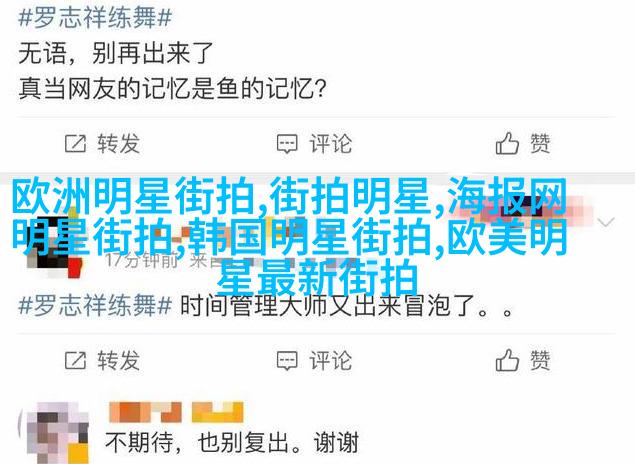Tap the yellow membership badge beside bottom username
The height and width of the screenshot is (464, 635).
coord(217,413)
